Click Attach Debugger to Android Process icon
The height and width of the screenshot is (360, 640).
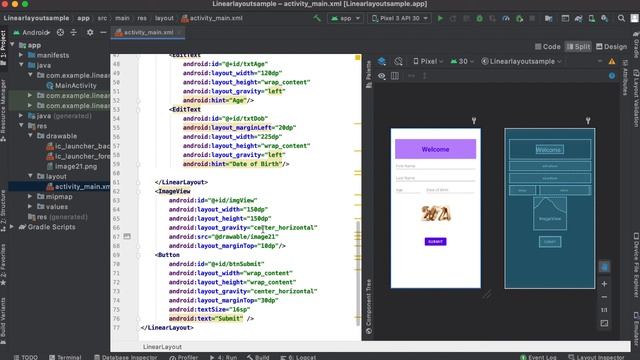click(x=519, y=18)
